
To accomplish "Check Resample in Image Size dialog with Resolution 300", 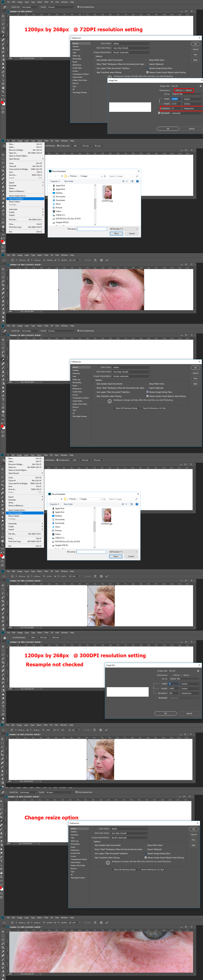I will [x=157, y=698].
